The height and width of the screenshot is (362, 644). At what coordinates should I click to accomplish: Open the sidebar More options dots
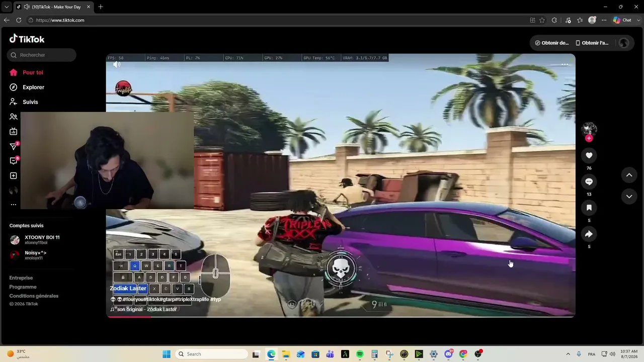click(14, 205)
